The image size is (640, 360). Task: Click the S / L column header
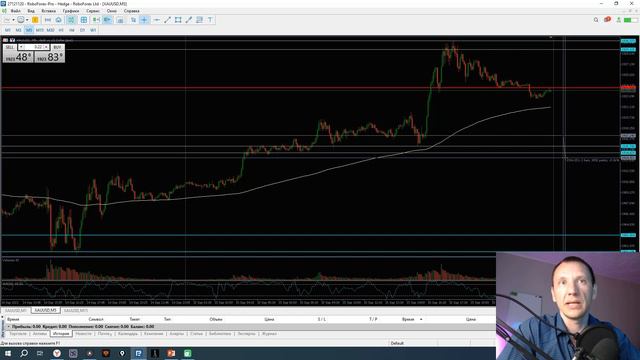click(322, 319)
